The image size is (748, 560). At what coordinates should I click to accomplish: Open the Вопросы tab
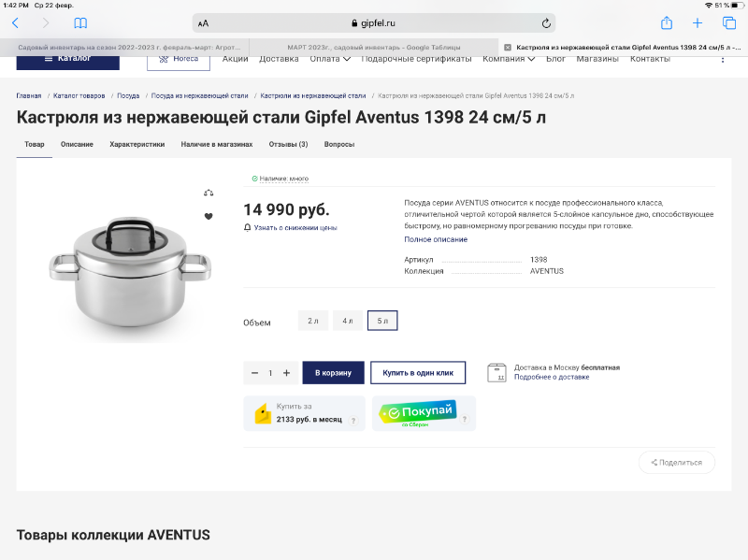pyautogui.click(x=339, y=144)
